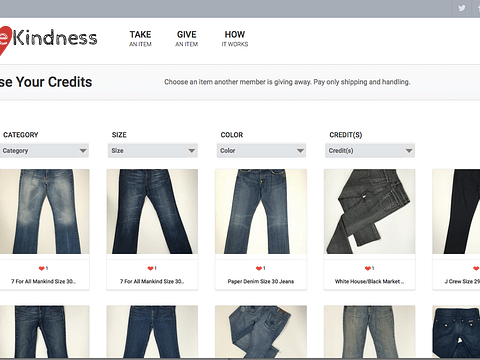This screenshot has width=480, height=360.
Task: Click the eKindness heart logo
Action: click(5, 41)
